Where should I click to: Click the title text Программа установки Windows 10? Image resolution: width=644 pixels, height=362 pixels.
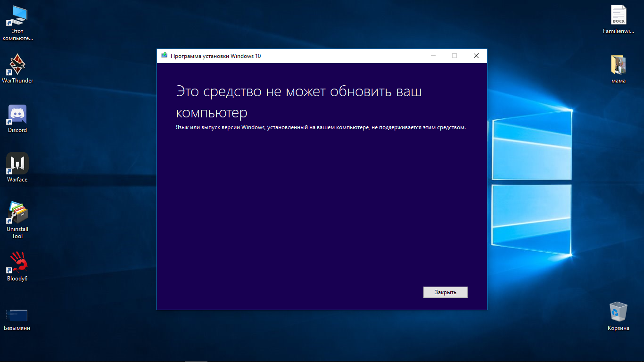[x=215, y=56]
